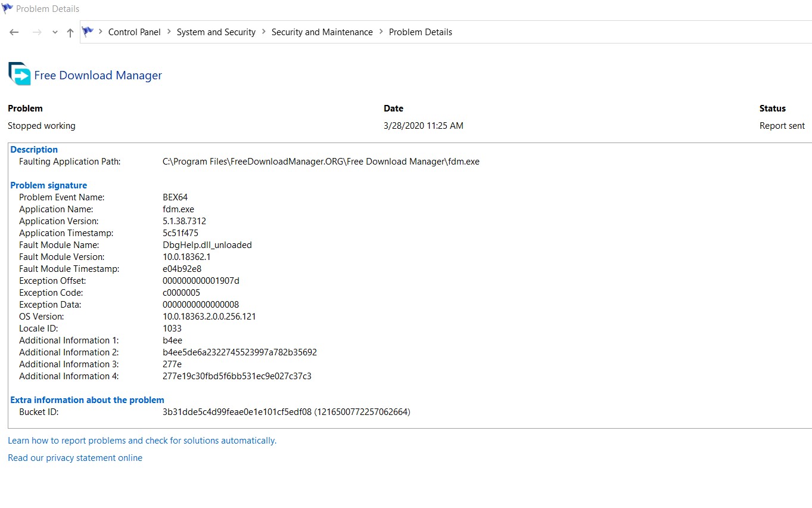
Task: Expand the chevron after System and Security
Action: [x=264, y=32]
